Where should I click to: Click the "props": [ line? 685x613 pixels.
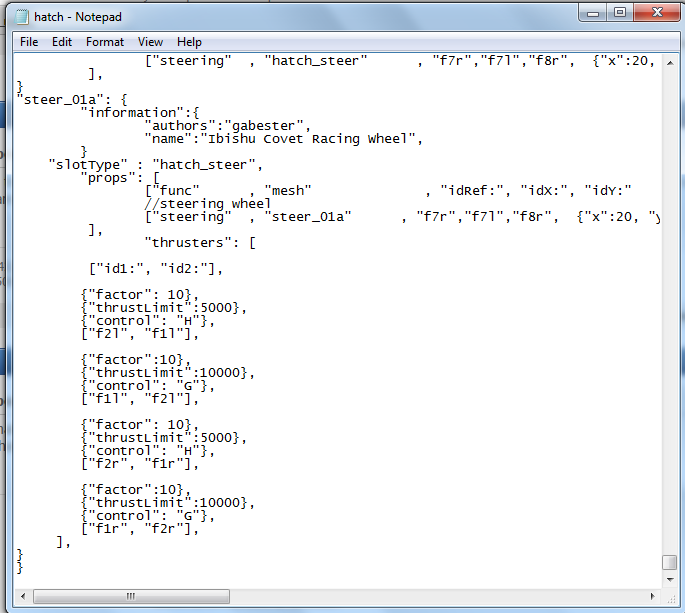120,178
